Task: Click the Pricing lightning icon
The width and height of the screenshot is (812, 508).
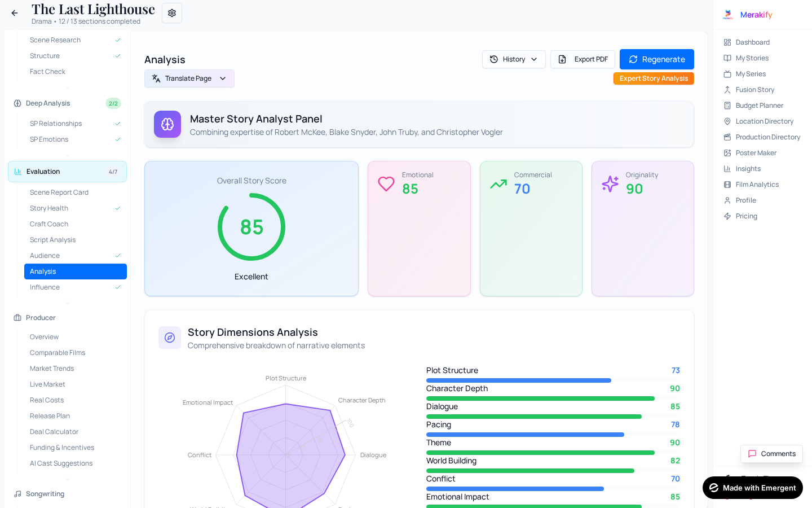Action: coord(727,216)
